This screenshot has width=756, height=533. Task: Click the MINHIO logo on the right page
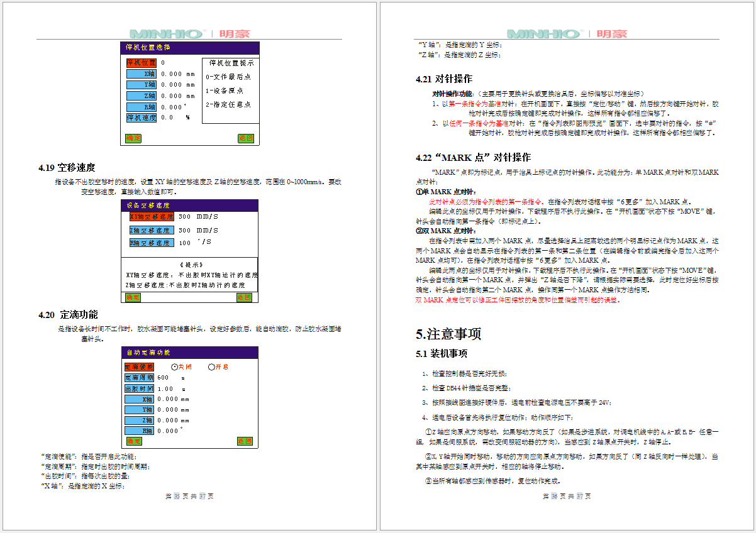pos(544,33)
